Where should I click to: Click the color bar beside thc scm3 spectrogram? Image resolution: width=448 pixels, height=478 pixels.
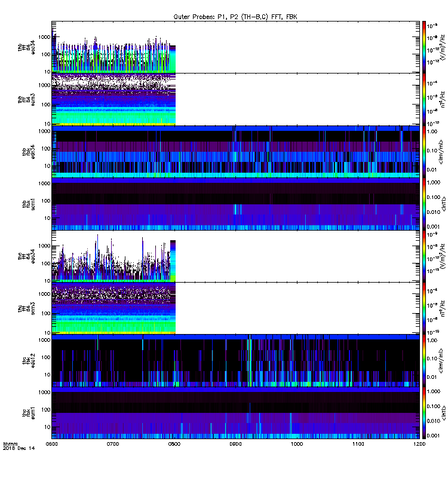pyautogui.click(x=424, y=308)
